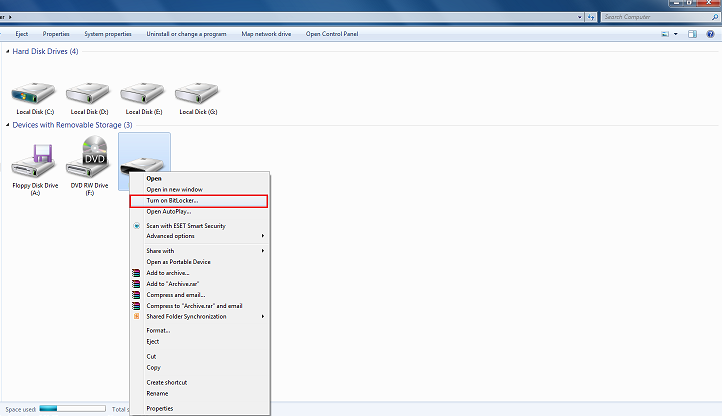This screenshot has width=722, height=416.
Task: Click the Hard Disk Drives (4) heading
Action: pos(45,51)
